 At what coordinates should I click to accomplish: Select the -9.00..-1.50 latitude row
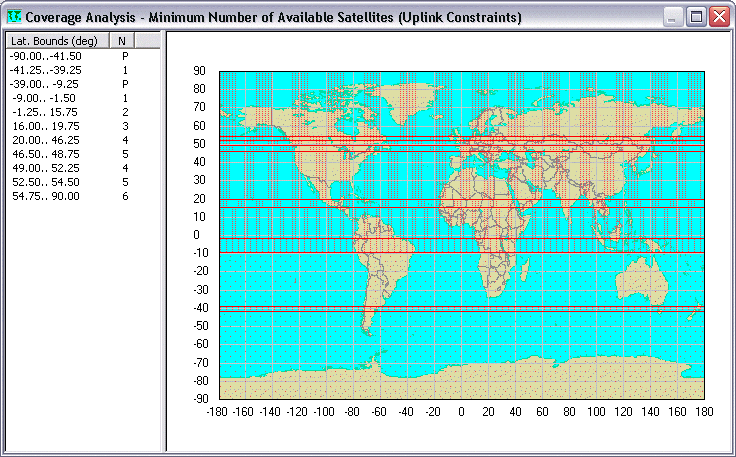(46, 99)
